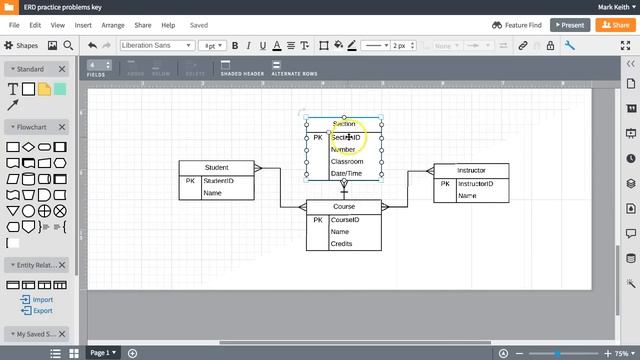Open the View menu
640x360 pixels.
pos(58,25)
